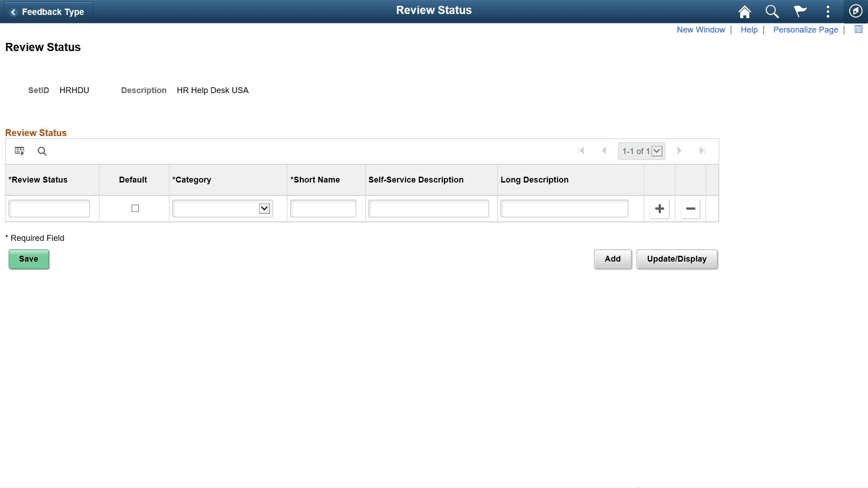Open the Category dropdown
Screen dimensions: 868x488
pos(264,208)
